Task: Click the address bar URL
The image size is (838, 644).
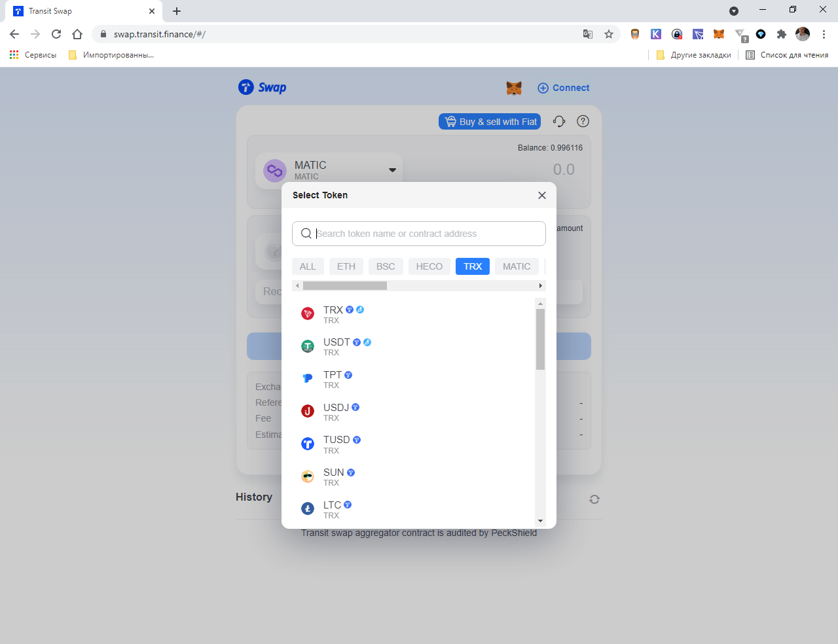Action: click(160, 34)
